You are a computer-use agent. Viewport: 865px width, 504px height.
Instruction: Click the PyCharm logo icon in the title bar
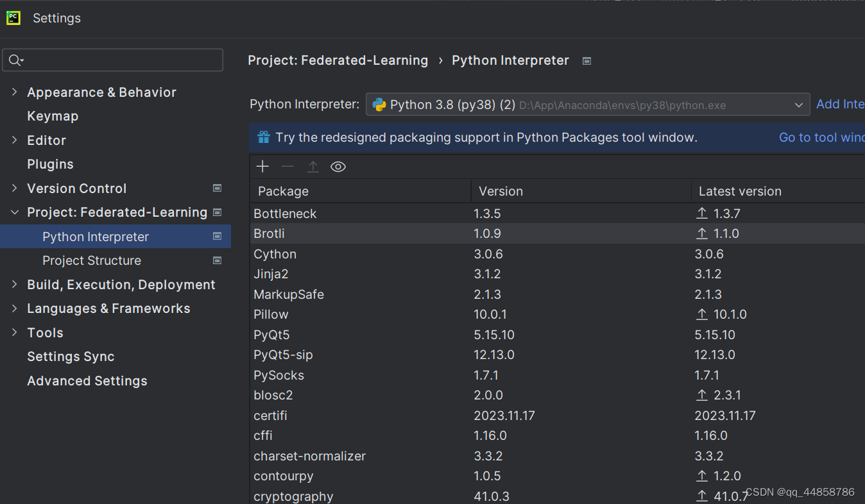pos(13,18)
